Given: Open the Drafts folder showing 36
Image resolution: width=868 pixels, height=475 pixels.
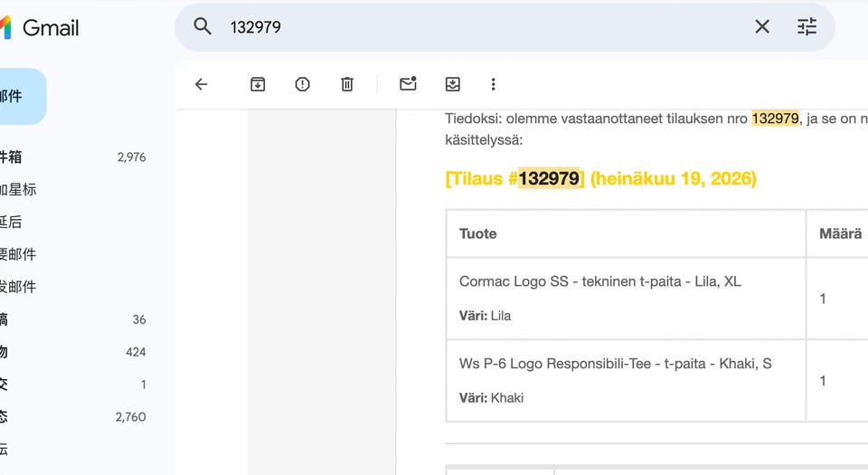Looking at the screenshot, I should (x=73, y=319).
